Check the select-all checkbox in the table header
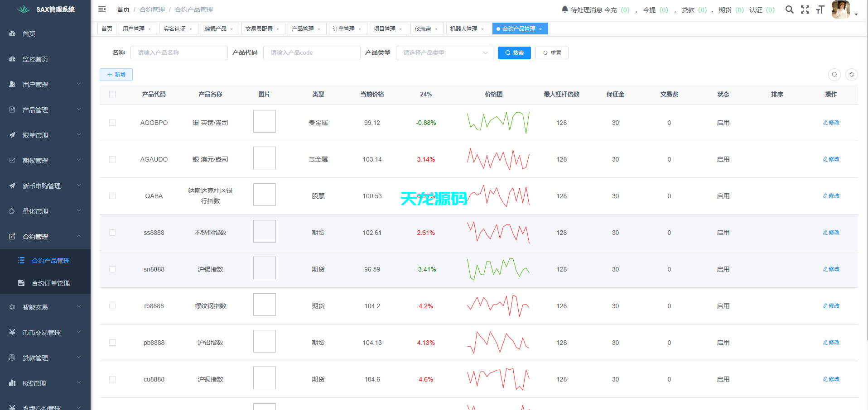Image resolution: width=868 pixels, height=410 pixels. tap(112, 94)
